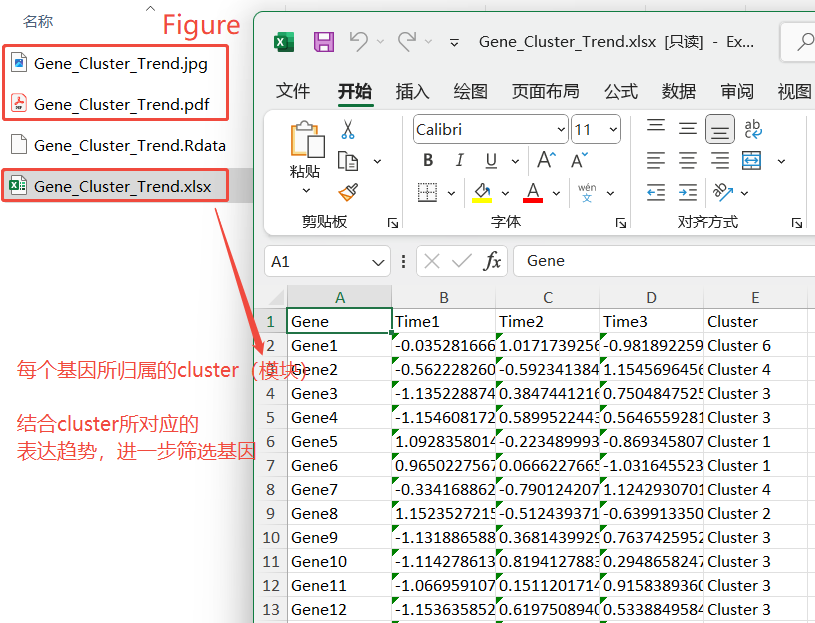Switch to the 公式 ribbon tab
This screenshot has width=815, height=623.
(620, 91)
